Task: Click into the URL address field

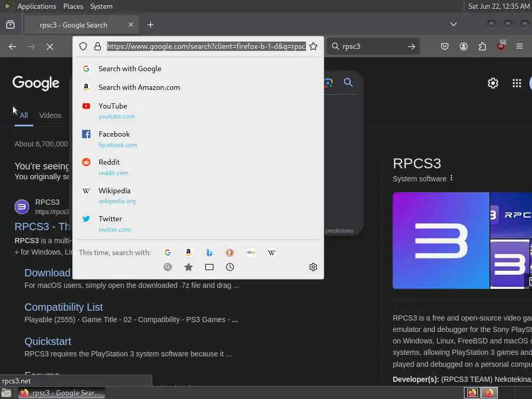Action: tap(206, 46)
